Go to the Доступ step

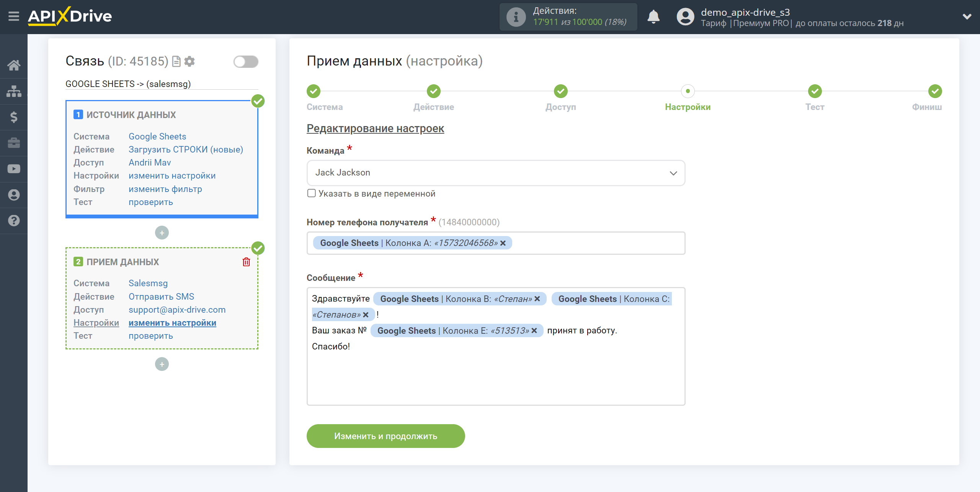coord(561,91)
